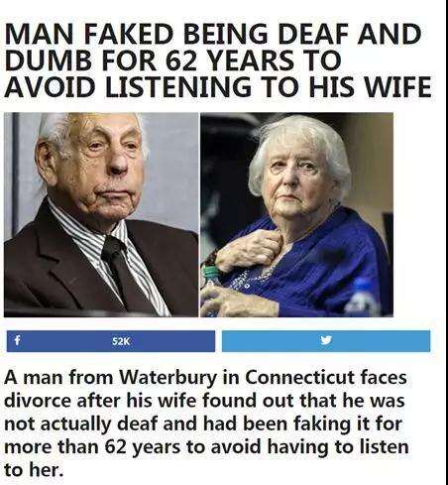Click the headline words 'AVOID LISTENING TO HIS WIFE'
Screen dimensions: 448x485
pos(218,87)
